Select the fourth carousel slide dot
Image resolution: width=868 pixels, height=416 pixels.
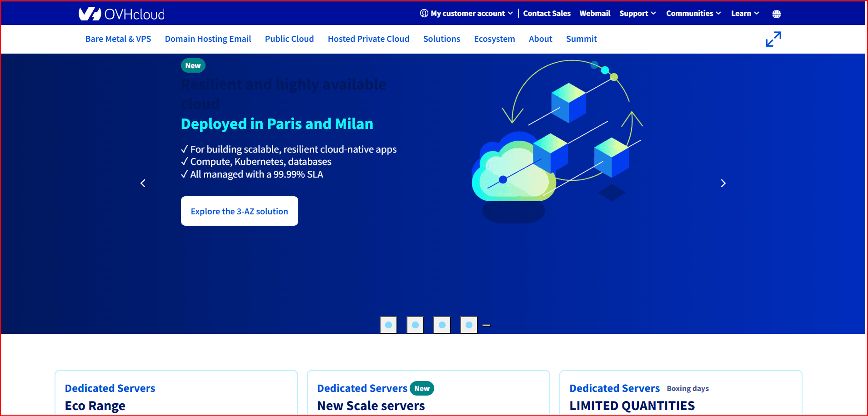point(469,325)
